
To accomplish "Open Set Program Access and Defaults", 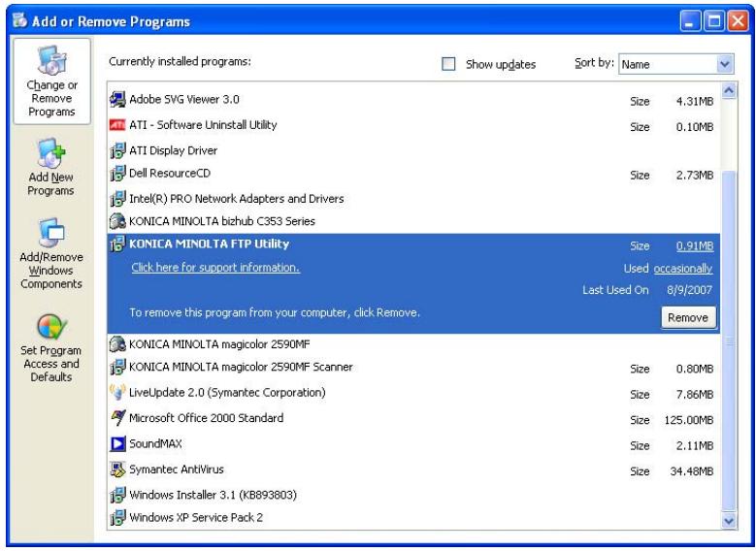I will 51,348.
